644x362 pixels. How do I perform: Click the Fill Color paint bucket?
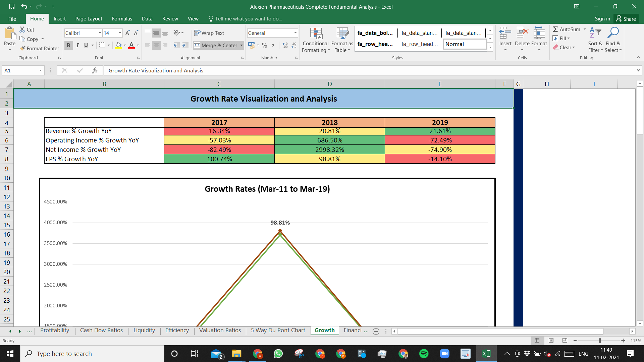click(x=118, y=45)
